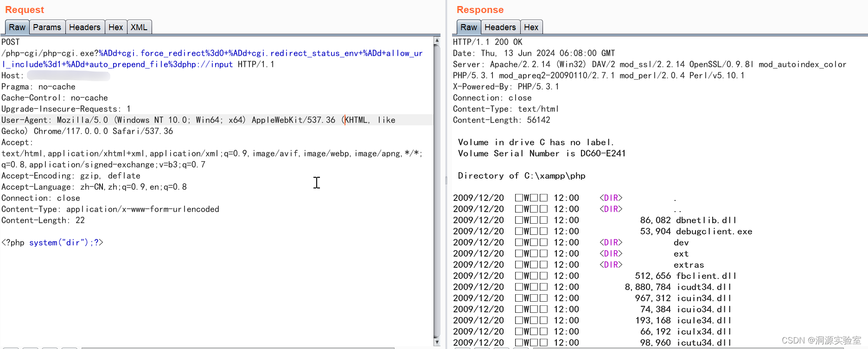
Task: Click the Accept-Language header line
Action: tap(94, 187)
